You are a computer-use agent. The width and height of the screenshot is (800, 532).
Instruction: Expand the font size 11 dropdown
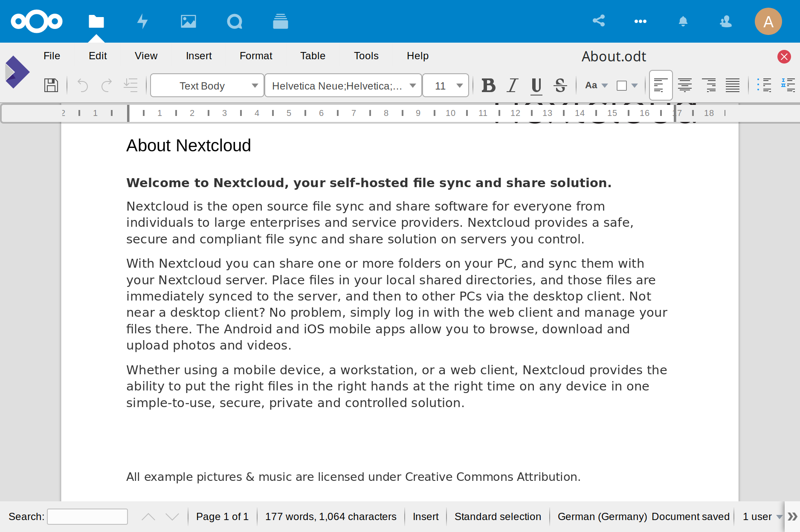459,86
